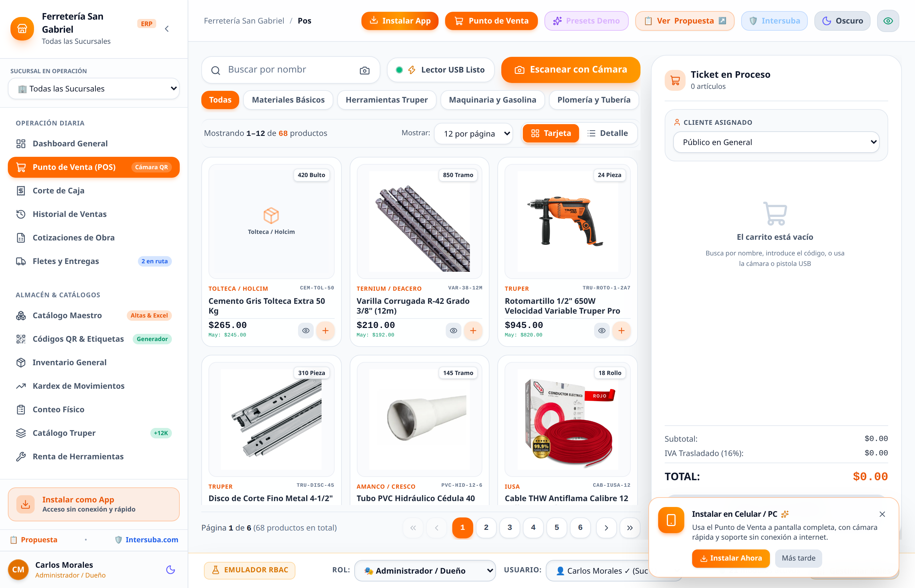Click Escanear con Cámara button

571,70
